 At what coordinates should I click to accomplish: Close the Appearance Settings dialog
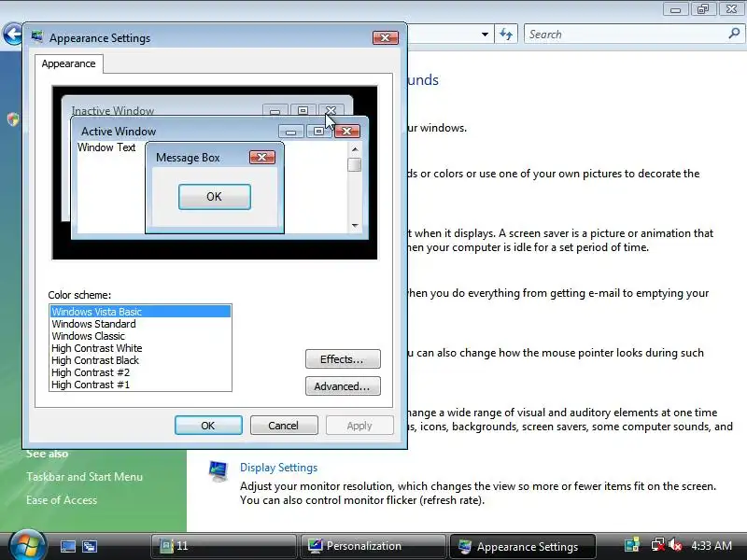pos(386,38)
